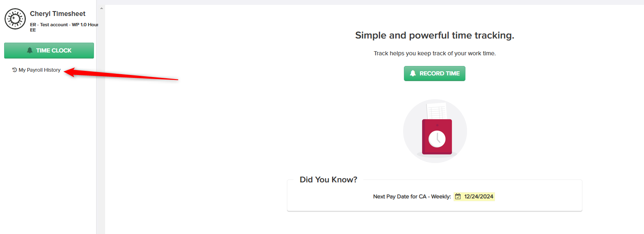Viewport: 644px width, 234px height.
Task: Click the paper timesheet in the illustration
Action: click(437, 111)
